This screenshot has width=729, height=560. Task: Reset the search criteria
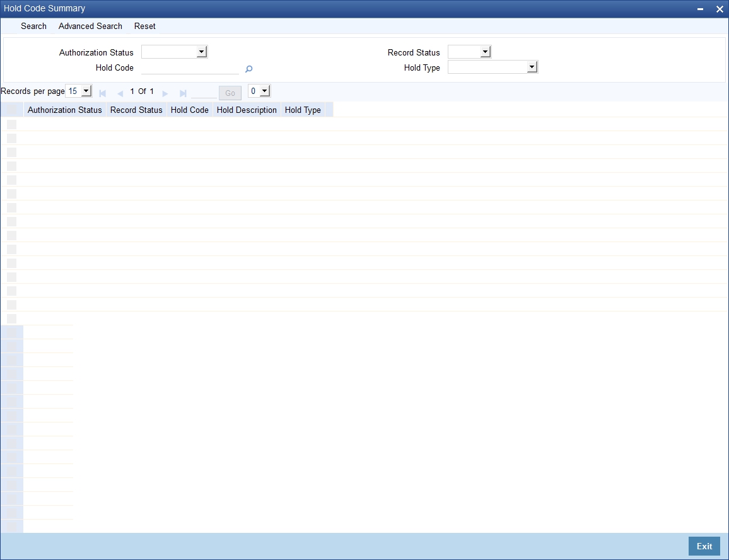tap(144, 26)
